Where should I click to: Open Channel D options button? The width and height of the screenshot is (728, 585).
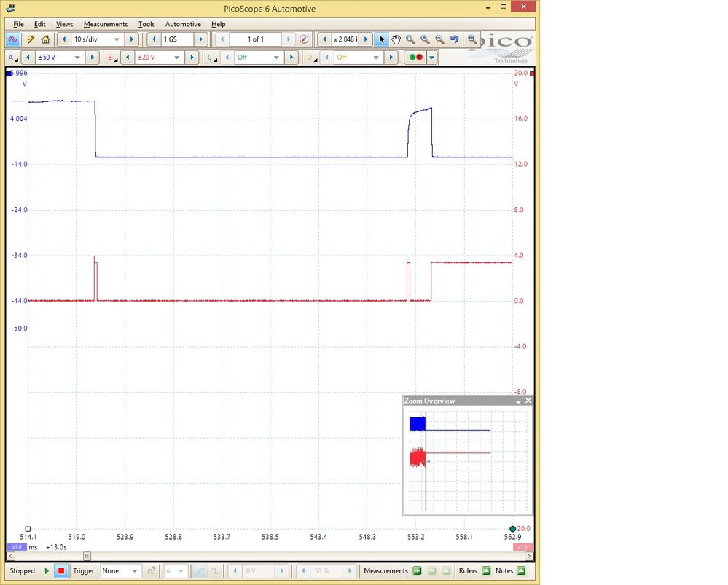coord(312,58)
